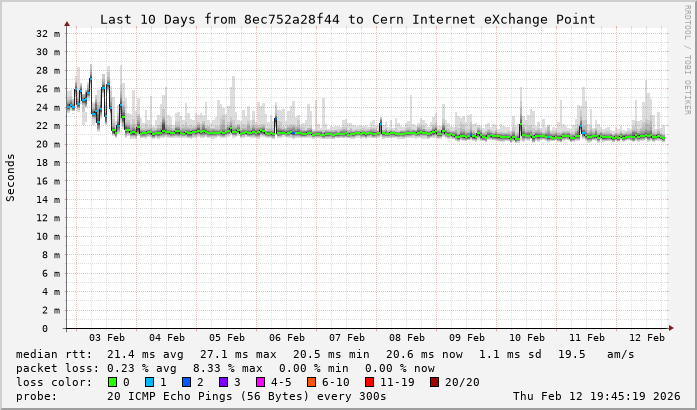Click the 12 Feb date label on x-axis

pos(647,338)
